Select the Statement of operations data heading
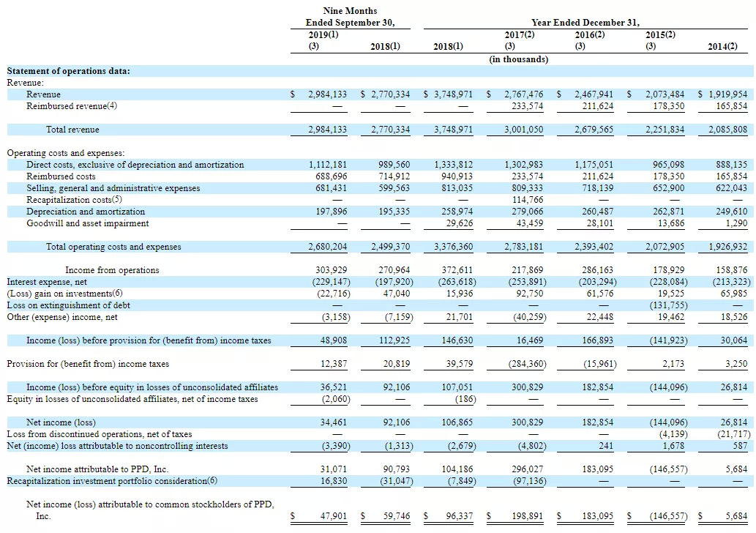This screenshot has width=756, height=533. [x=69, y=71]
